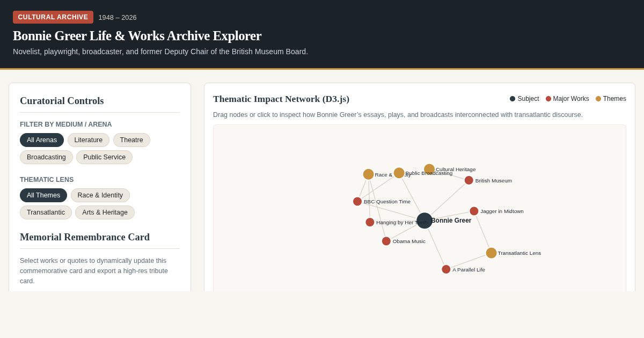
Task: Click the Obama Music label text
Action: pos(409,241)
